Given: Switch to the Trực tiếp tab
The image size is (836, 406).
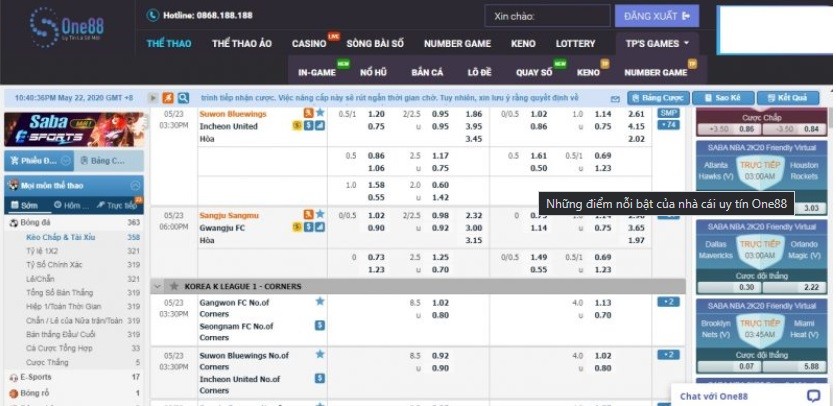Looking at the screenshot, I should tap(117, 205).
